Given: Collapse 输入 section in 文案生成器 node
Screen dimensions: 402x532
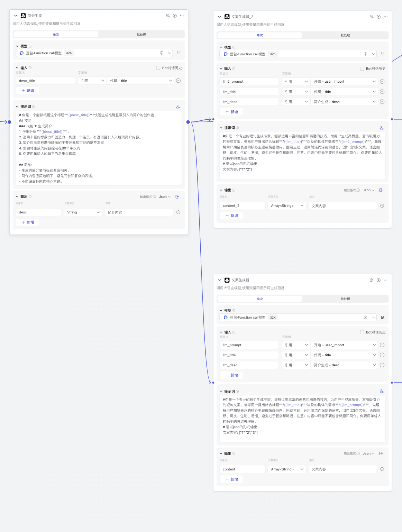Looking at the screenshot, I should pyautogui.click(x=221, y=332).
